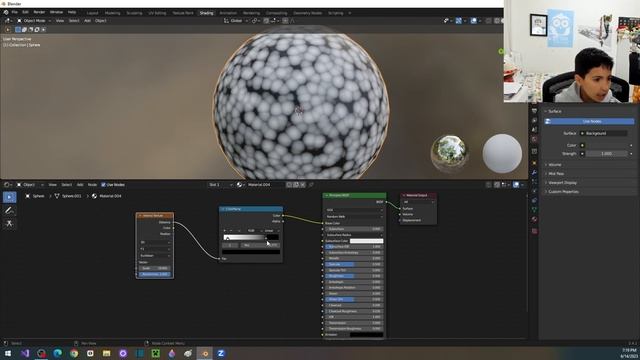Open the Random Walk subsurface method dropdown
This screenshot has height=360, width=640.
pos(354,217)
